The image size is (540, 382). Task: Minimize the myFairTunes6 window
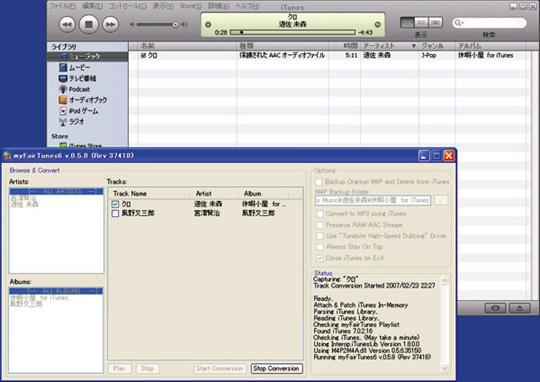pyautogui.click(x=424, y=156)
